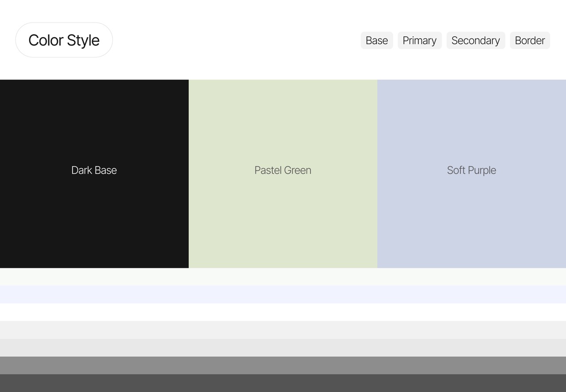Pick the pale lavender stripe

coord(283,294)
